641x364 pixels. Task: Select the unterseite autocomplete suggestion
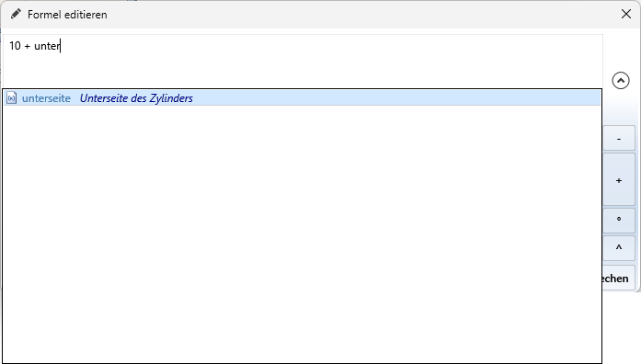302,98
